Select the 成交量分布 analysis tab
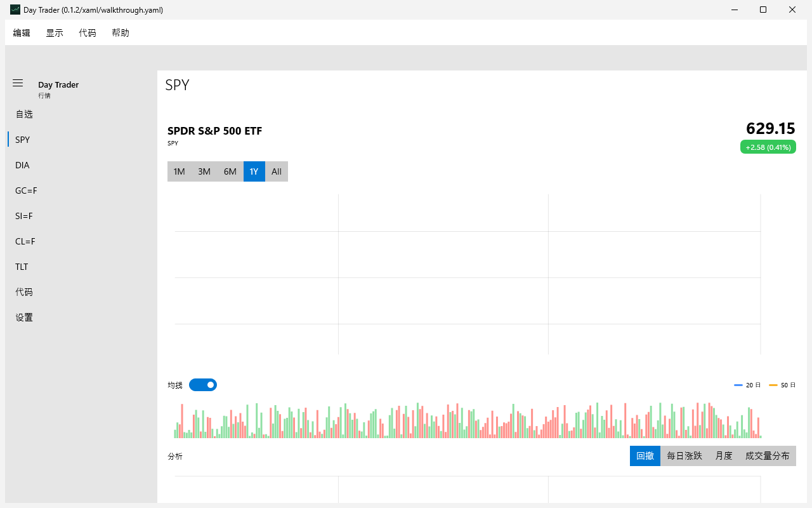This screenshot has width=812, height=508. coord(768,456)
